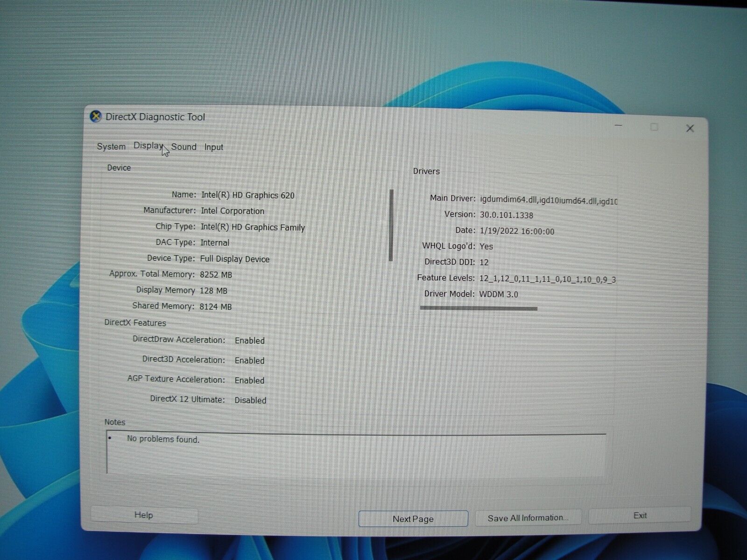
Task: Click AGP Texture Acceleration "Enabled" value
Action: (250, 381)
